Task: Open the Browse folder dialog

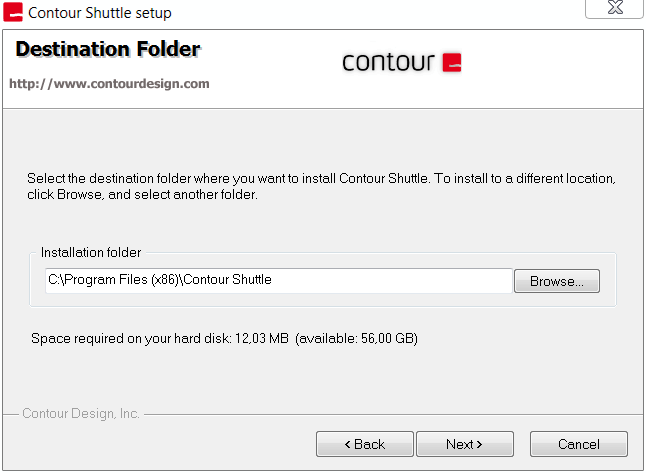Action: click(557, 281)
